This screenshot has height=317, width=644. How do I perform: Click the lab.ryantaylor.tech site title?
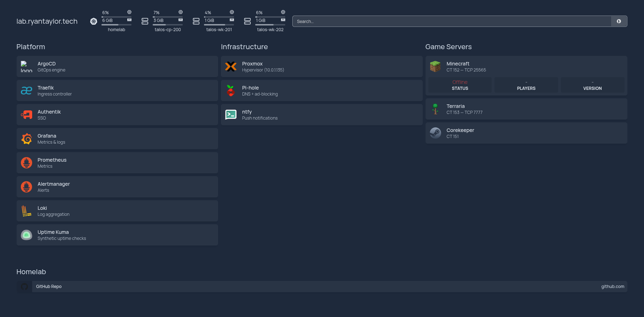47,21
